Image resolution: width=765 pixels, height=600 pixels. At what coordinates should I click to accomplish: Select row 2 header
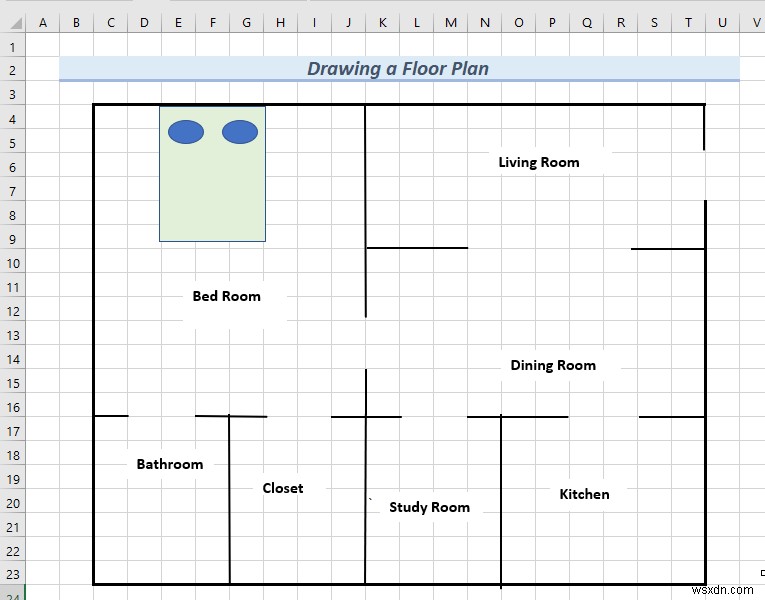pos(13,70)
